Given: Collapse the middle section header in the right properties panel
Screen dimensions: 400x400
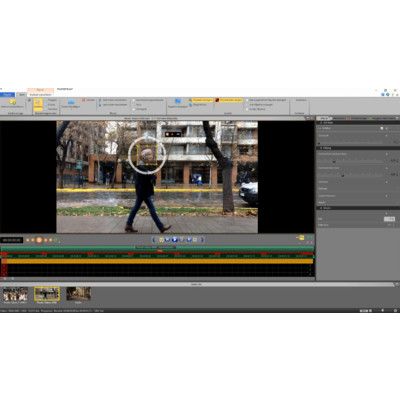Looking at the screenshot, I should click(x=358, y=148).
